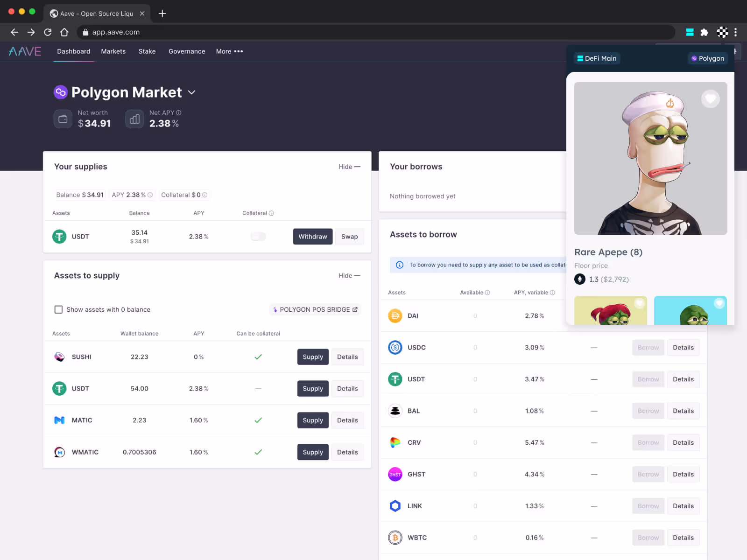Click the USDC token icon
This screenshot has height=560, width=747.
pyautogui.click(x=395, y=348)
